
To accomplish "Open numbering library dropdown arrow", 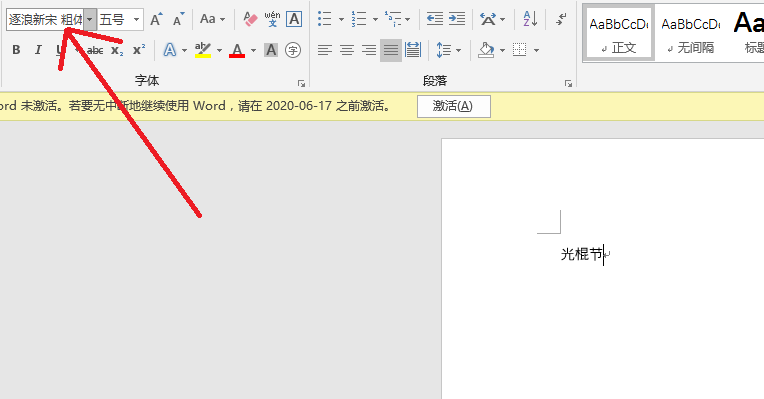I will tap(375, 20).
